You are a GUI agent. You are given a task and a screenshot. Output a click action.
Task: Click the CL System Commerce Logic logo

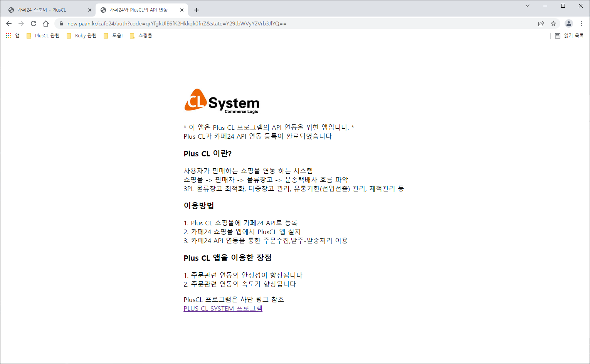(222, 101)
